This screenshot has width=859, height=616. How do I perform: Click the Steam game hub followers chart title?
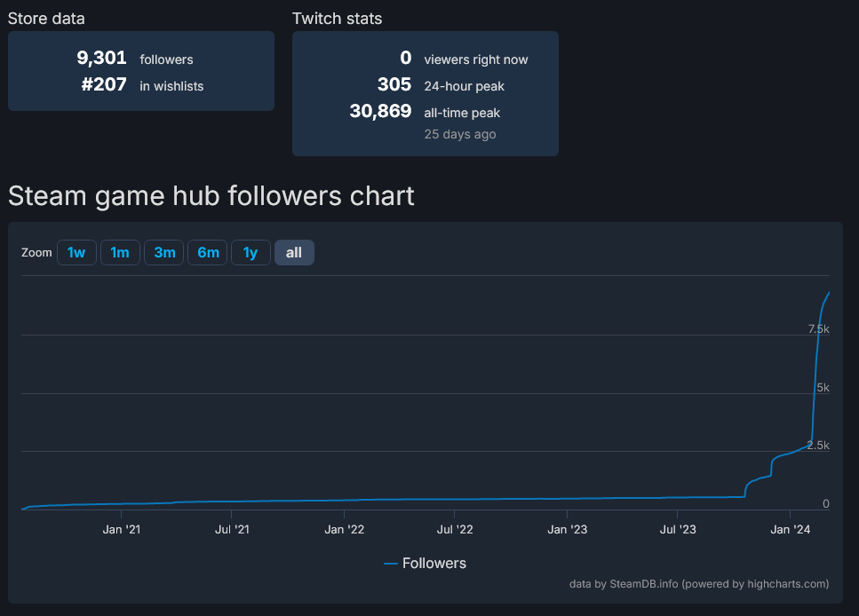point(211,195)
